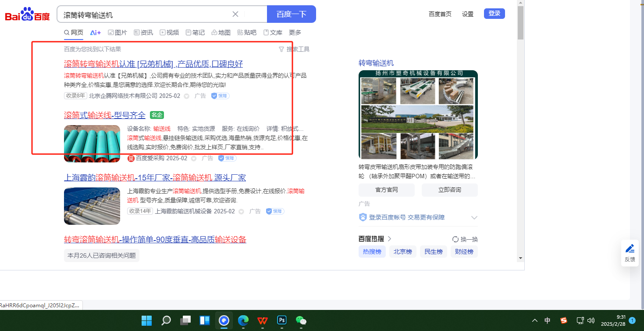Open the volume tray icon
Viewport: 644px width, 331px height.
(591, 320)
